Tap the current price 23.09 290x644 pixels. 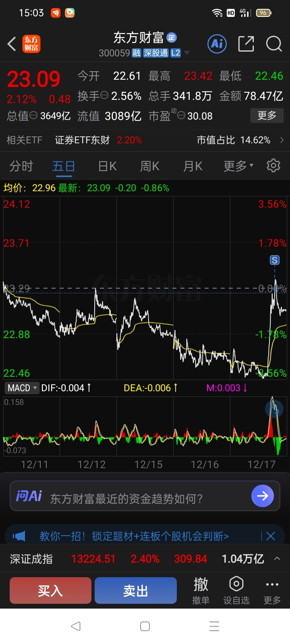click(x=33, y=79)
